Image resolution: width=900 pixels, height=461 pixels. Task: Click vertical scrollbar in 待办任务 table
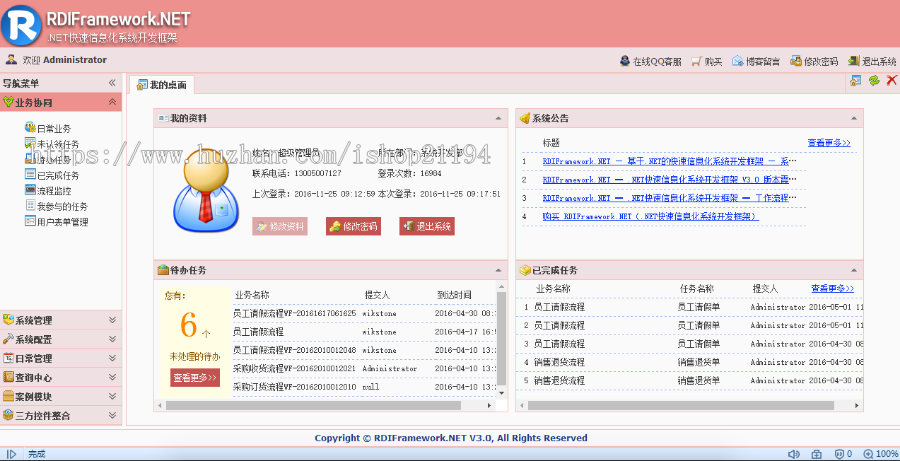(x=501, y=338)
